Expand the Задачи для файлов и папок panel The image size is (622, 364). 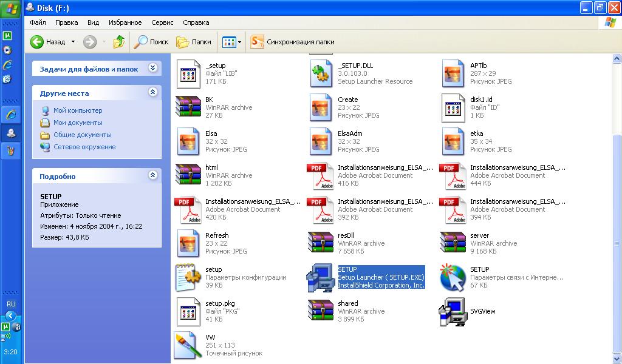(x=152, y=69)
